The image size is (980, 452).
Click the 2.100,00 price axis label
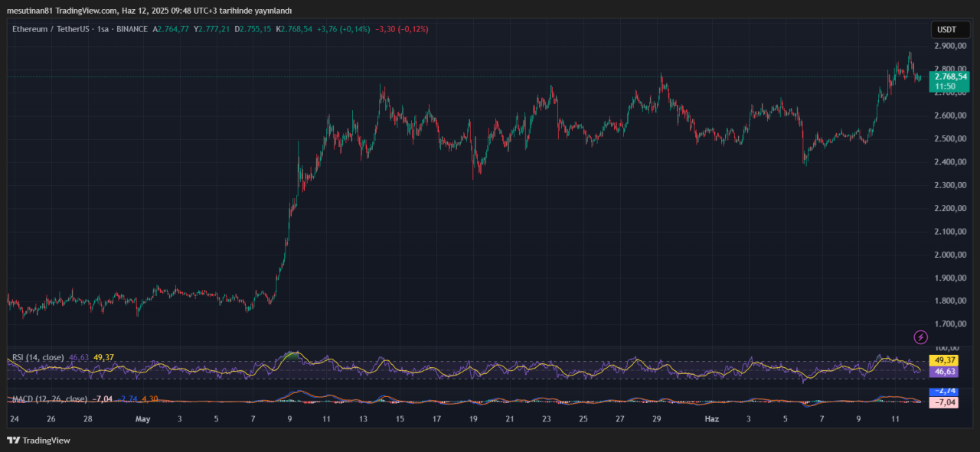click(951, 231)
